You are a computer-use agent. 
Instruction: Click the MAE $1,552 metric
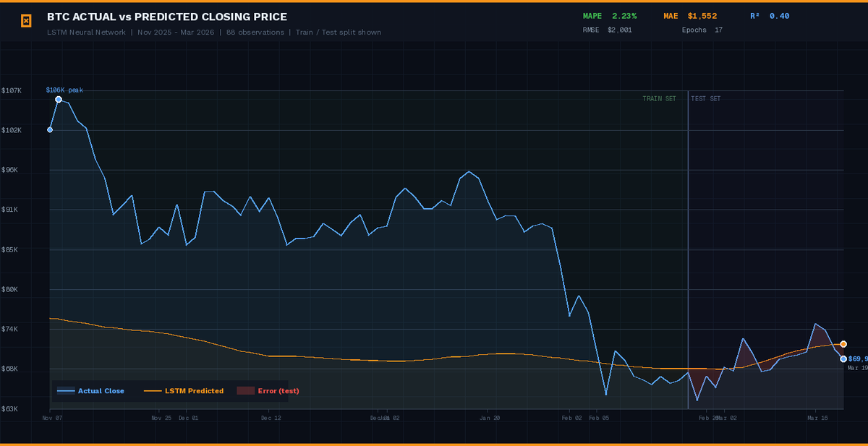pos(690,16)
